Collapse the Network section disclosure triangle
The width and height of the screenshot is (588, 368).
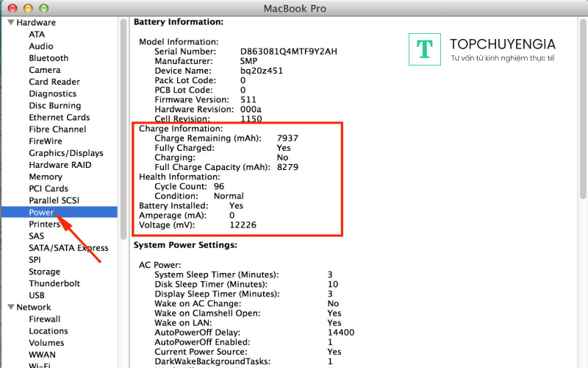[10, 307]
